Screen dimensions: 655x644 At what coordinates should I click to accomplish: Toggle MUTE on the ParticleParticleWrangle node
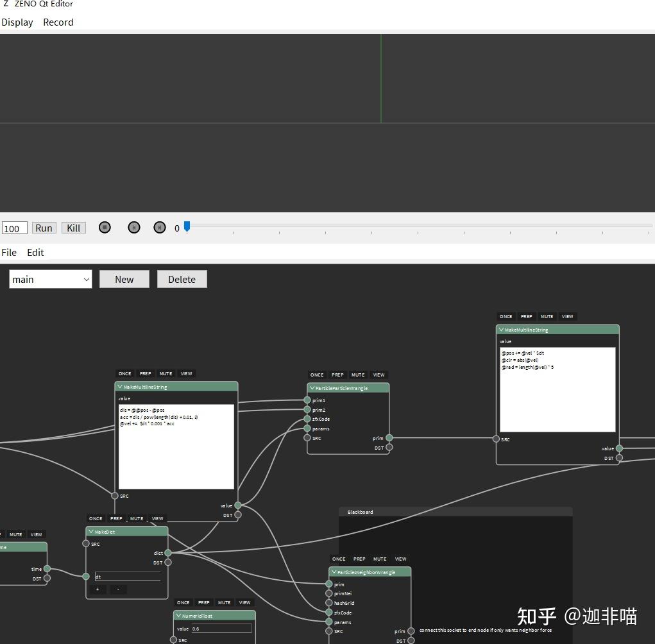358,375
